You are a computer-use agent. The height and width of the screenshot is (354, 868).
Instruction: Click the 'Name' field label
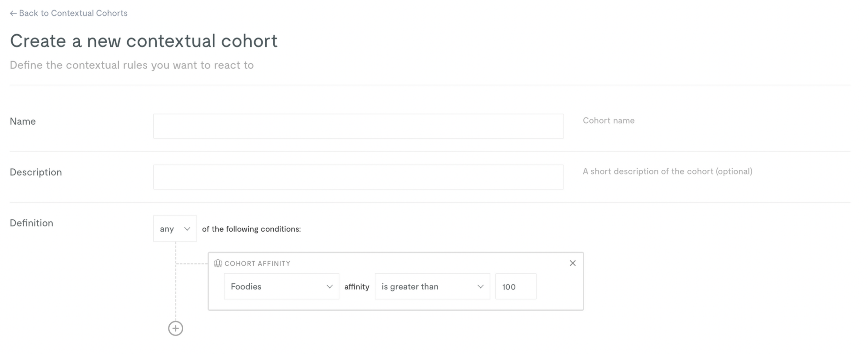pos(22,121)
